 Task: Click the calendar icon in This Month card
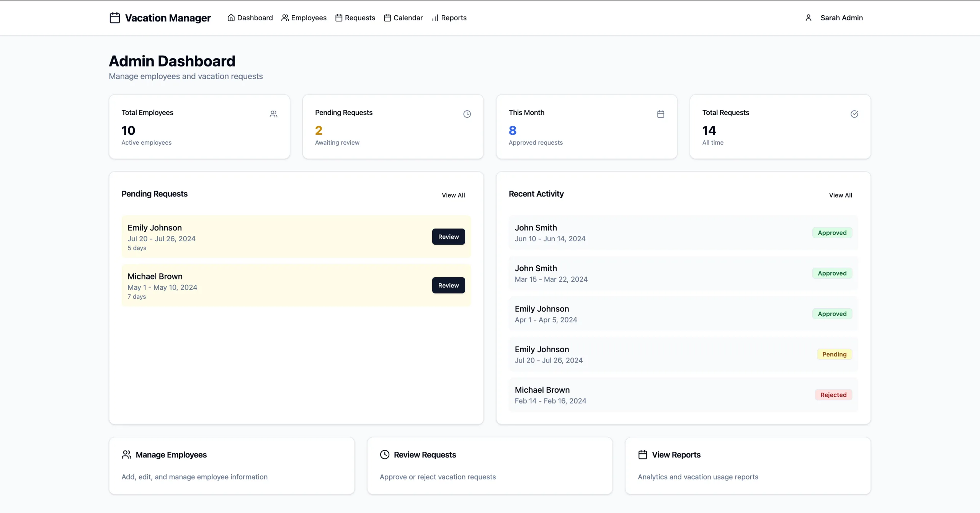pyautogui.click(x=660, y=114)
